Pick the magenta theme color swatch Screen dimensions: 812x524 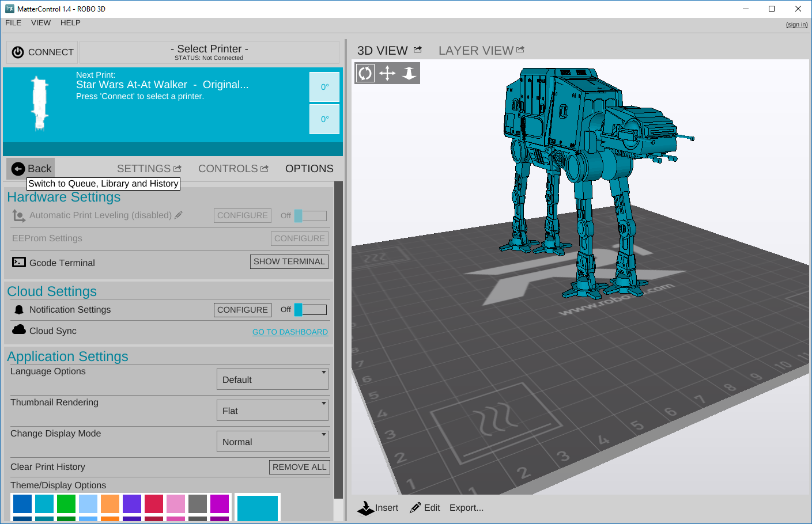click(220, 504)
